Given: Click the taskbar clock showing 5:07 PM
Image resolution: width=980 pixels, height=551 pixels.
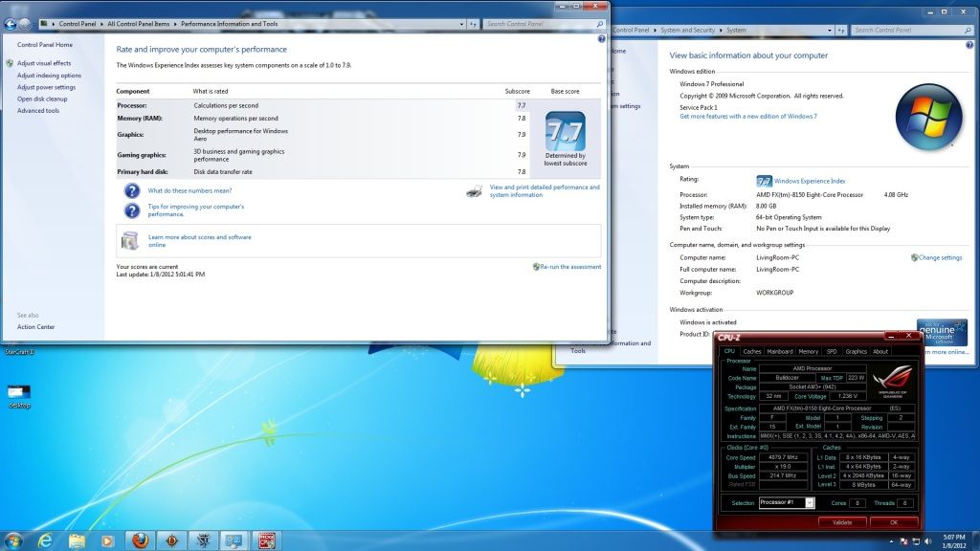Looking at the screenshot, I should pos(954,541).
